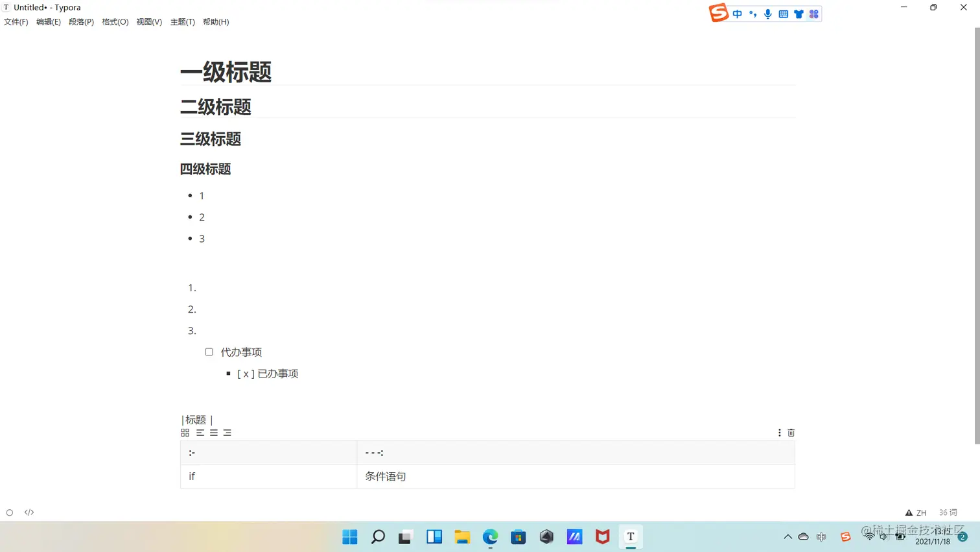This screenshot has height=552, width=980.
Task: Open the table's more actions menu
Action: pyautogui.click(x=779, y=433)
